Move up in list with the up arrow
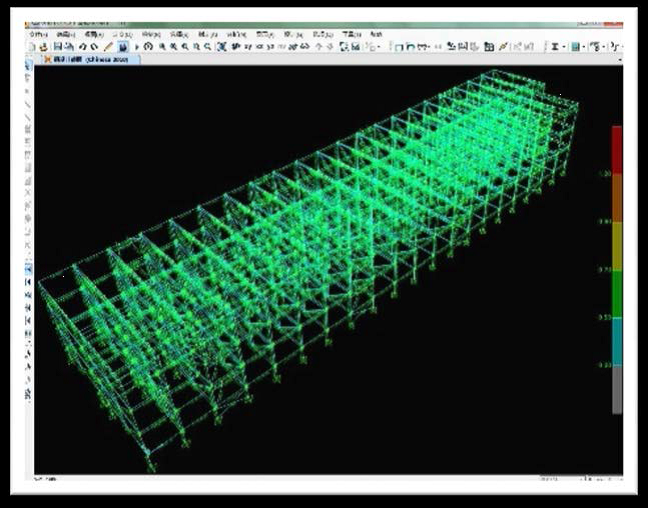This screenshot has width=648, height=508. tap(319, 47)
